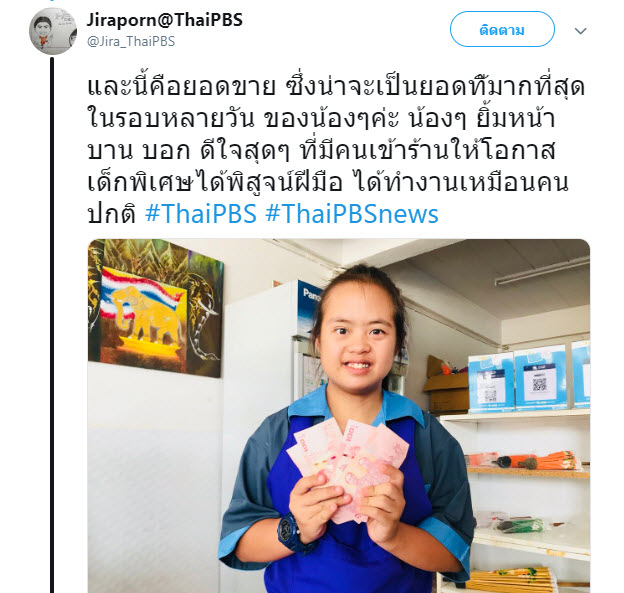
Task: Click the ceiling light in the photo
Action: (x=542, y=271)
